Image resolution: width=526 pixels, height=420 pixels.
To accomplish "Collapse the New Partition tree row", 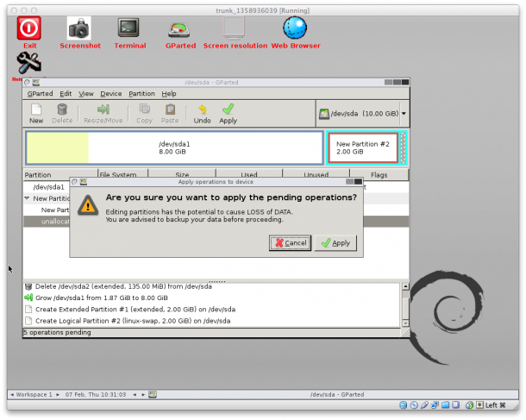I will pyautogui.click(x=27, y=198).
